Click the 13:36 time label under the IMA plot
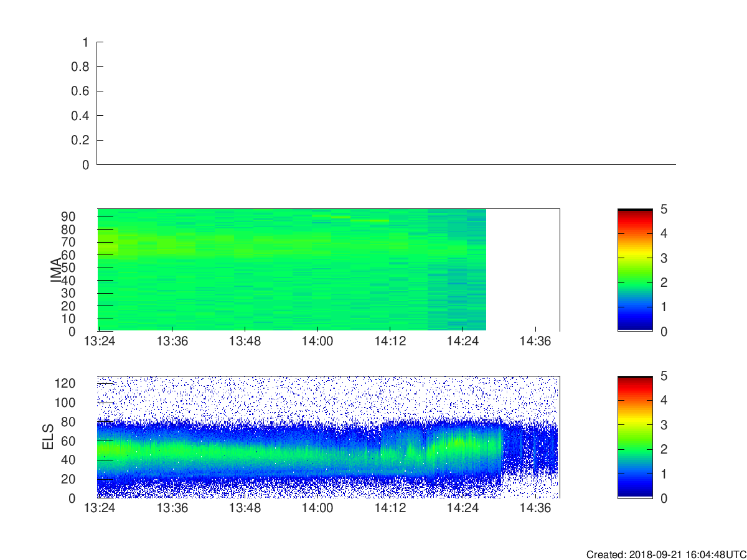The image size is (747, 560). pyautogui.click(x=172, y=341)
